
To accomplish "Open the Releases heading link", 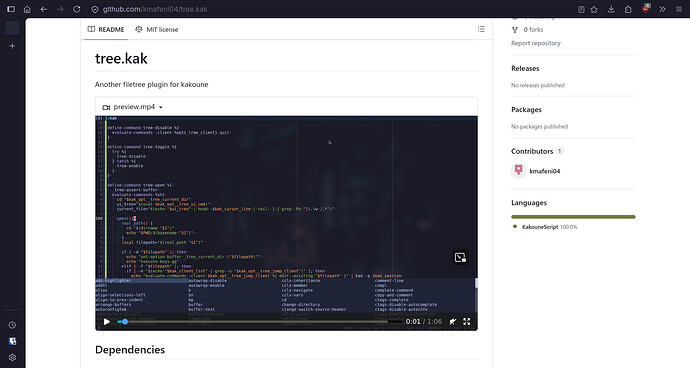I will 525,68.
